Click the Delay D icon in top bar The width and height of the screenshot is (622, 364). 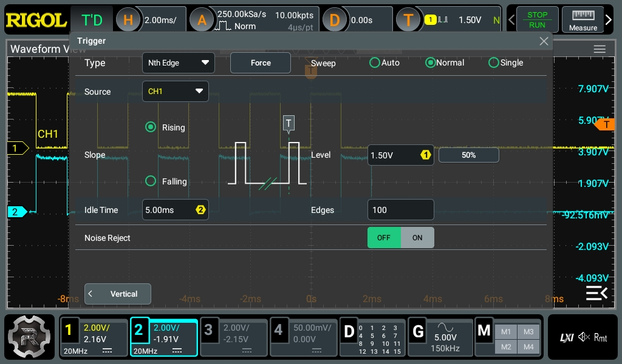tap(334, 20)
